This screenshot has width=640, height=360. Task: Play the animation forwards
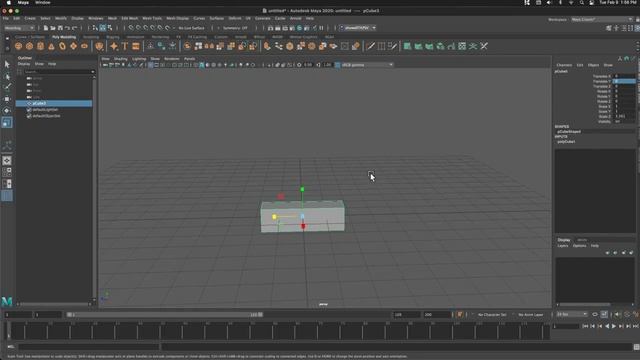pos(614,326)
